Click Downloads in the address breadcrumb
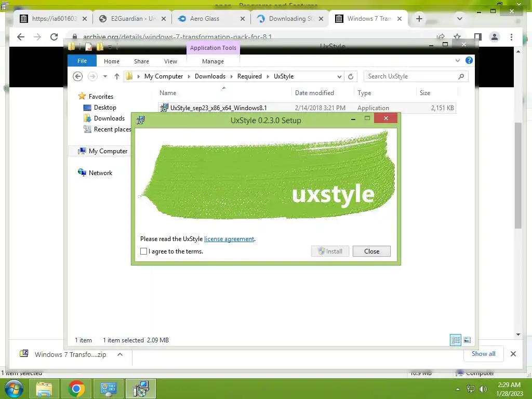The width and height of the screenshot is (532, 399). [210, 76]
